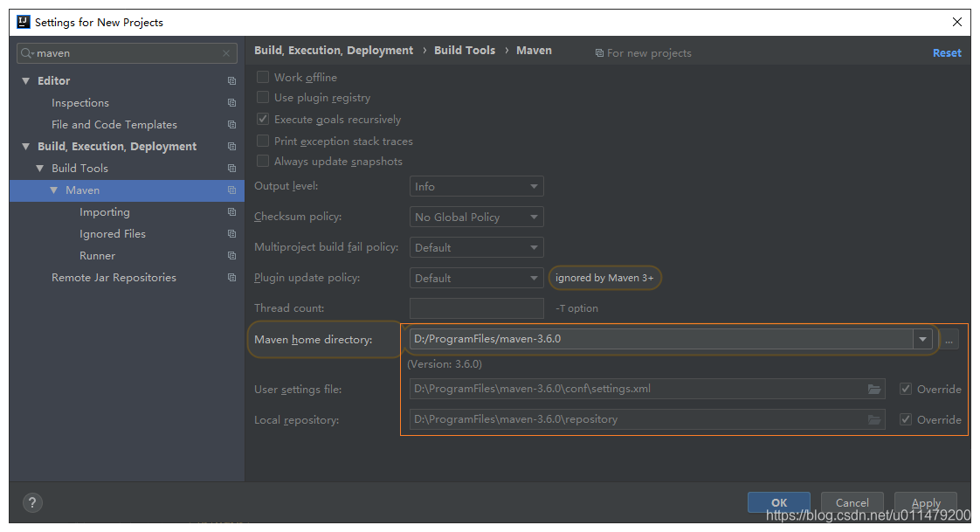Click the Cancel button

click(x=852, y=502)
